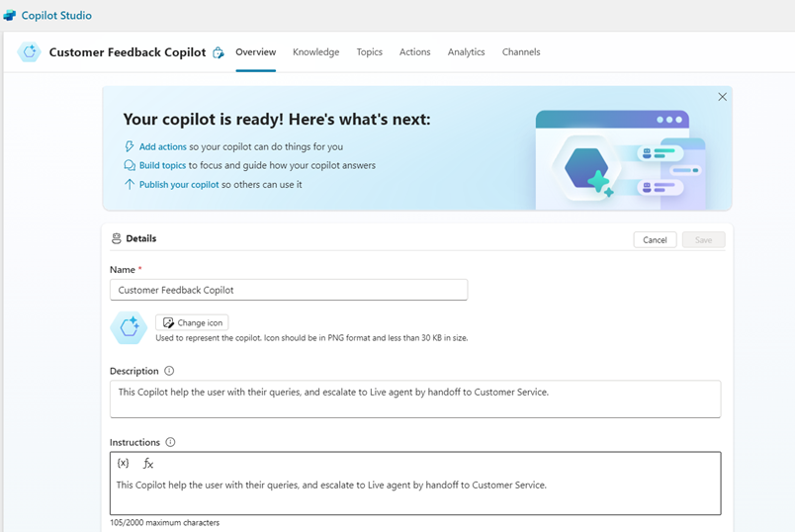
Task: Select the Channels tab
Action: (521, 52)
